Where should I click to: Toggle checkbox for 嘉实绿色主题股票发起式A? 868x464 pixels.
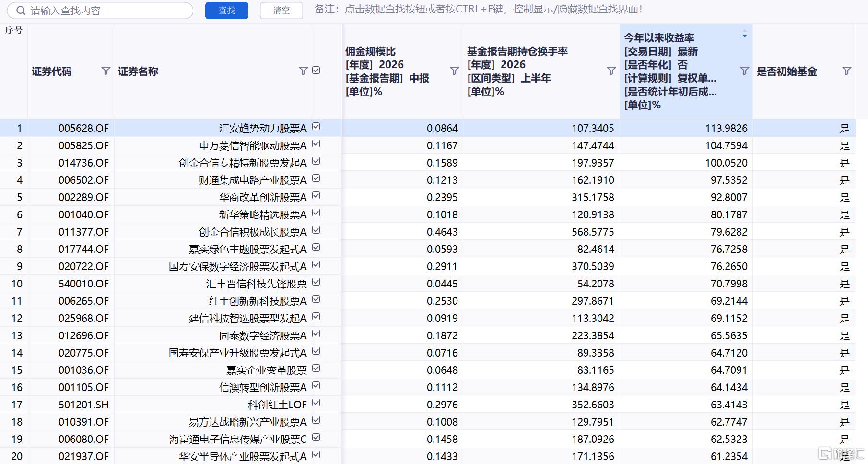click(316, 248)
